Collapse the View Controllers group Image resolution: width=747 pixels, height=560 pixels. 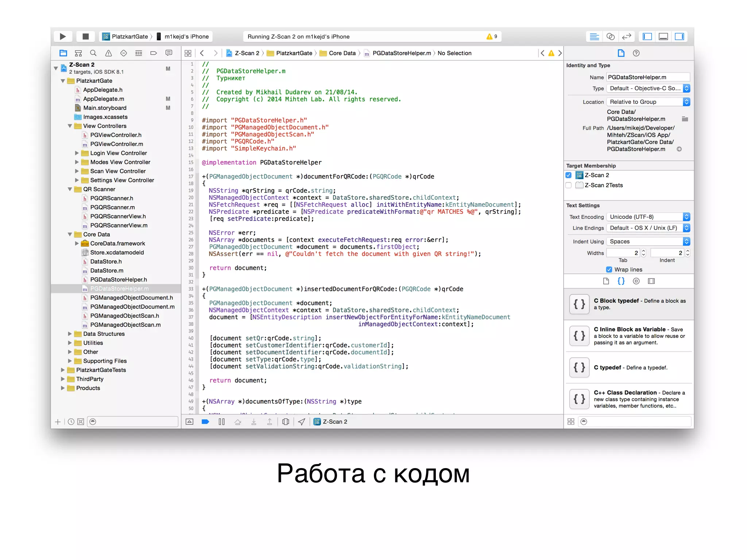(x=70, y=126)
